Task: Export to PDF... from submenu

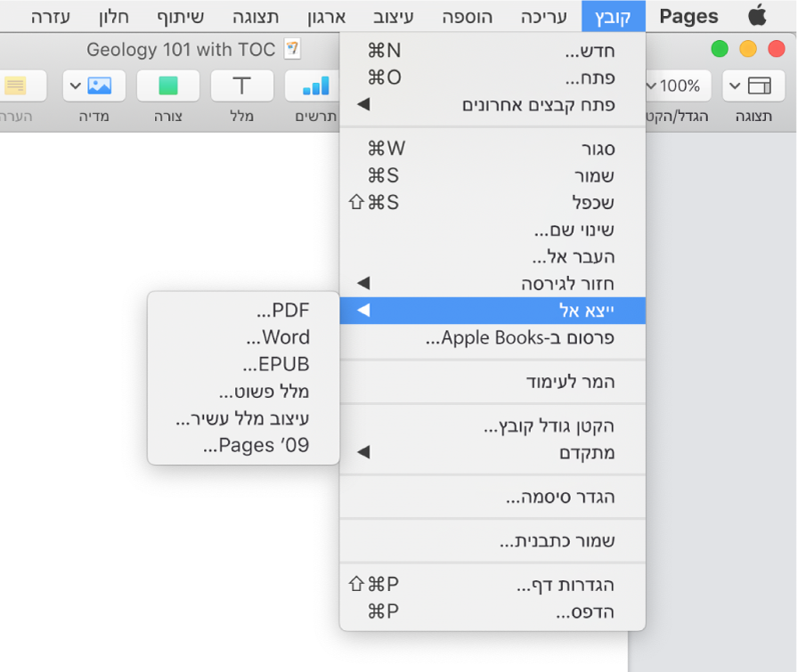Action: [x=243, y=310]
